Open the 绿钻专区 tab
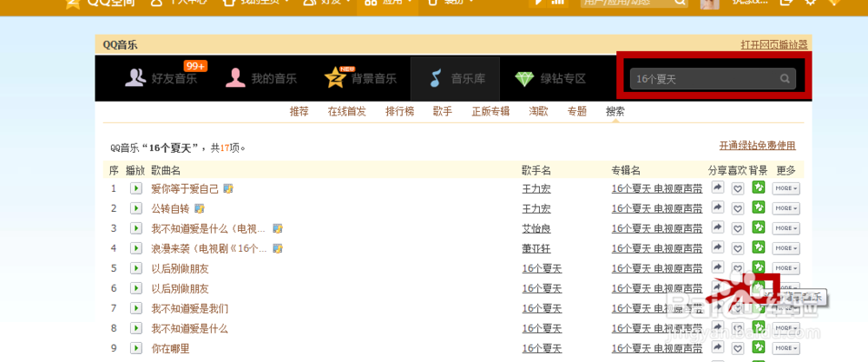This screenshot has height=362, width=868. click(549, 78)
